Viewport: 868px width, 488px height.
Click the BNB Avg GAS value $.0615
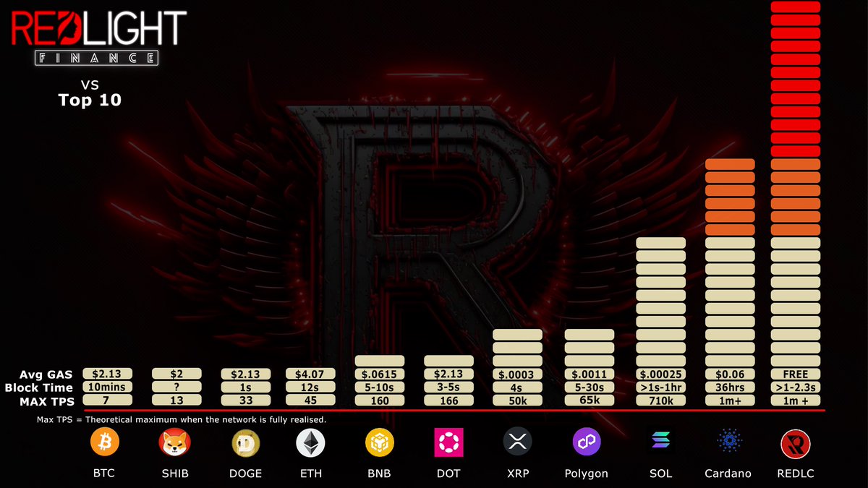point(380,374)
